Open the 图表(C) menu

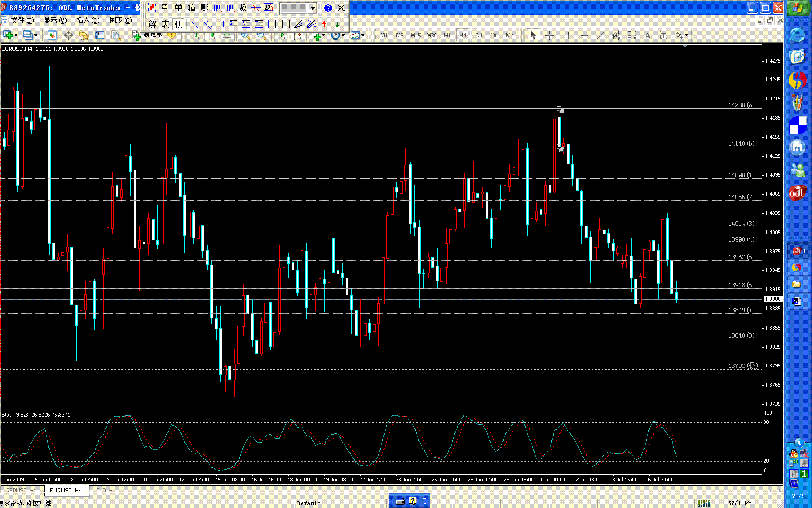click(121, 20)
